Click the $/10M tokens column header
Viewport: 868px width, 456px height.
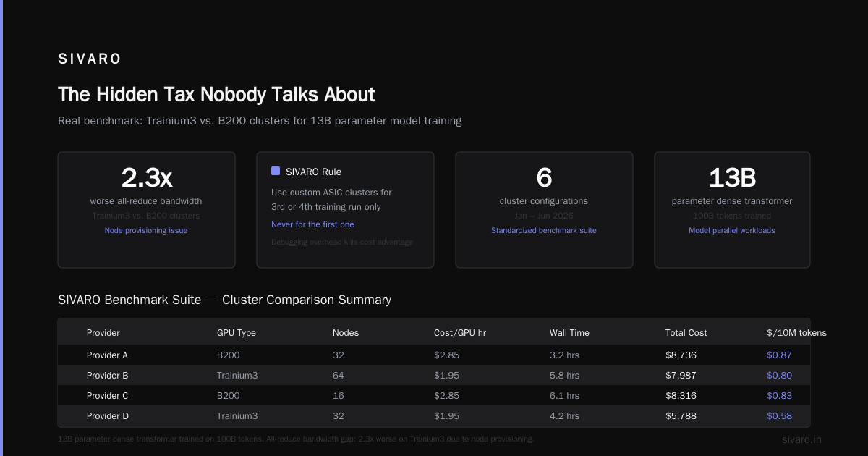(x=796, y=333)
